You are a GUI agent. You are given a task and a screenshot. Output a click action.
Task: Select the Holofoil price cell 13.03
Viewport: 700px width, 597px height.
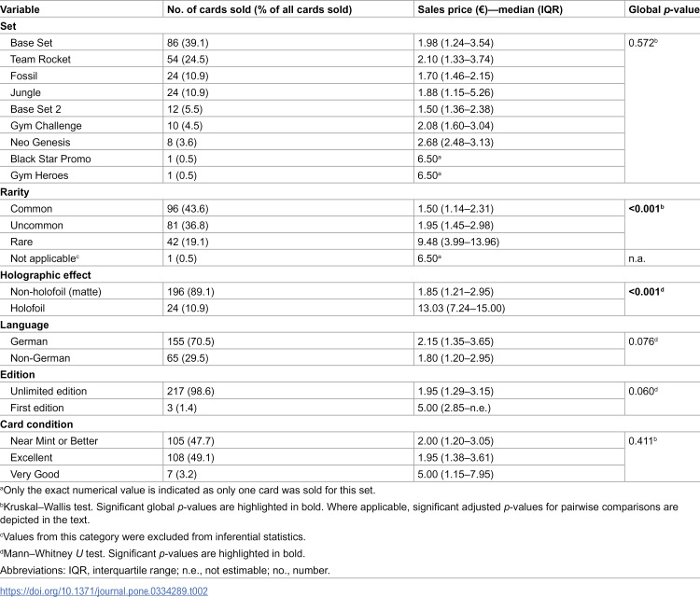(461, 309)
